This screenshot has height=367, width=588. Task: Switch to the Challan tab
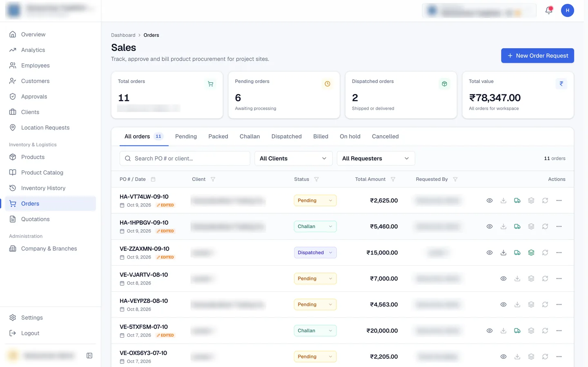coord(249,137)
